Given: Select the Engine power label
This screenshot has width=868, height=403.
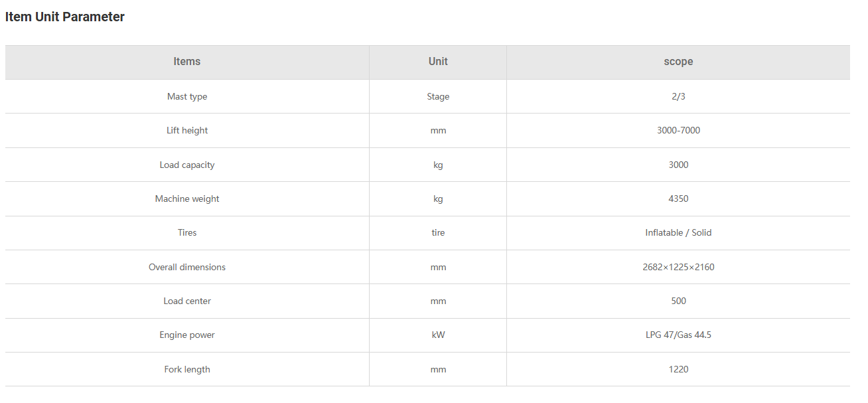Looking at the screenshot, I should point(187,335).
